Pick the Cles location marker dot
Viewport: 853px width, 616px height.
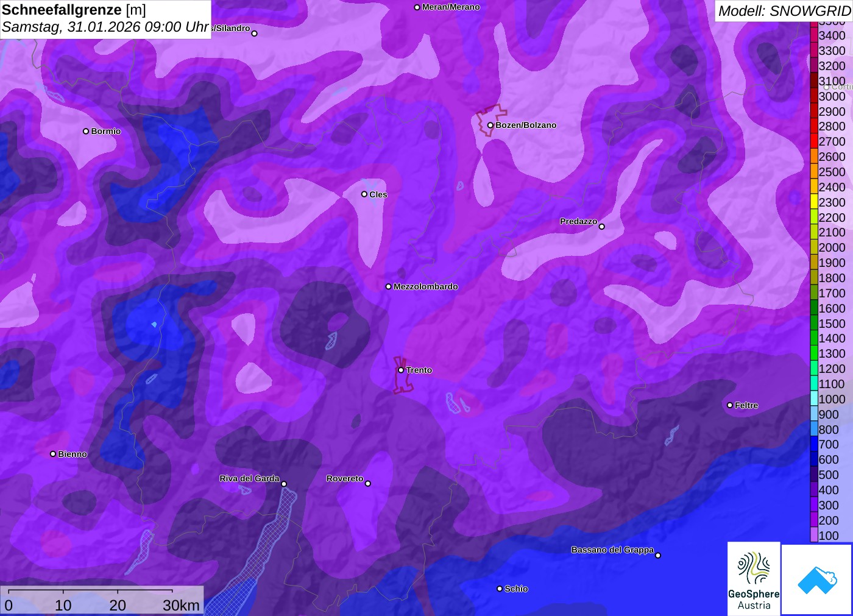[364, 194]
